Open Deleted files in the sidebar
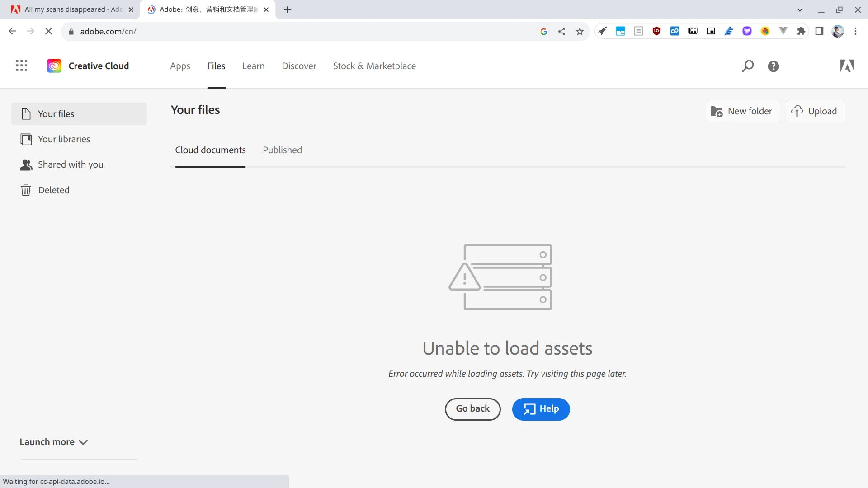Image resolution: width=868 pixels, height=488 pixels. pyautogui.click(x=53, y=190)
